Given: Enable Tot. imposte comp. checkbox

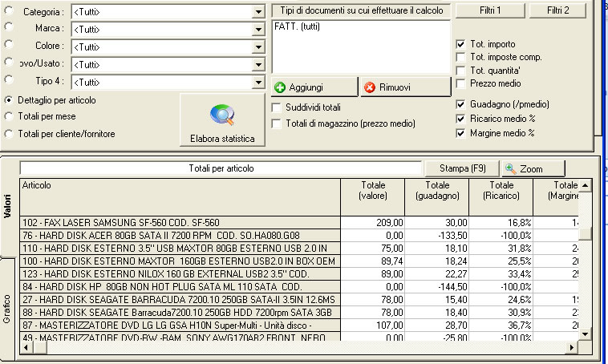Looking at the screenshot, I should (460, 57).
